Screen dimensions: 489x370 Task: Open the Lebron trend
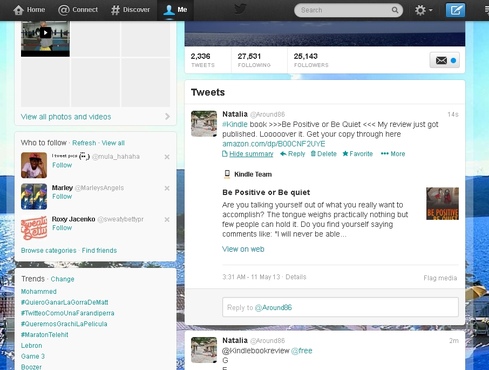tap(32, 345)
